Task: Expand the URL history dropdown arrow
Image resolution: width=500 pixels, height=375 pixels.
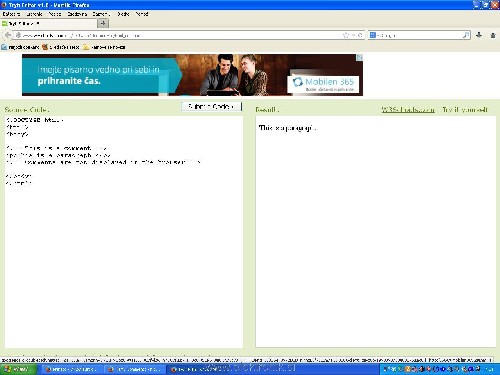Action: point(353,35)
